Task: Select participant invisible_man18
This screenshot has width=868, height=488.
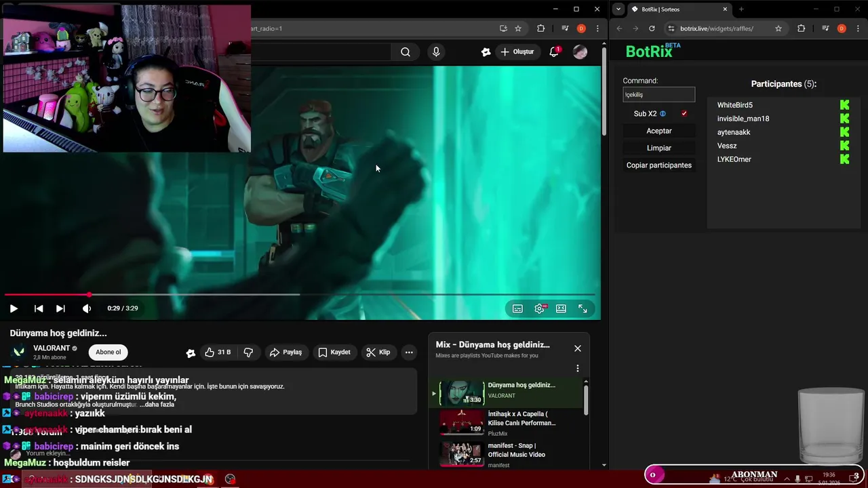Action: coord(743,119)
